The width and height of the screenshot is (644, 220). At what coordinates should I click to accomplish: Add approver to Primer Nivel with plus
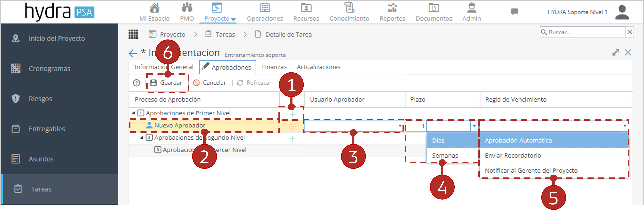pos(292,114)
